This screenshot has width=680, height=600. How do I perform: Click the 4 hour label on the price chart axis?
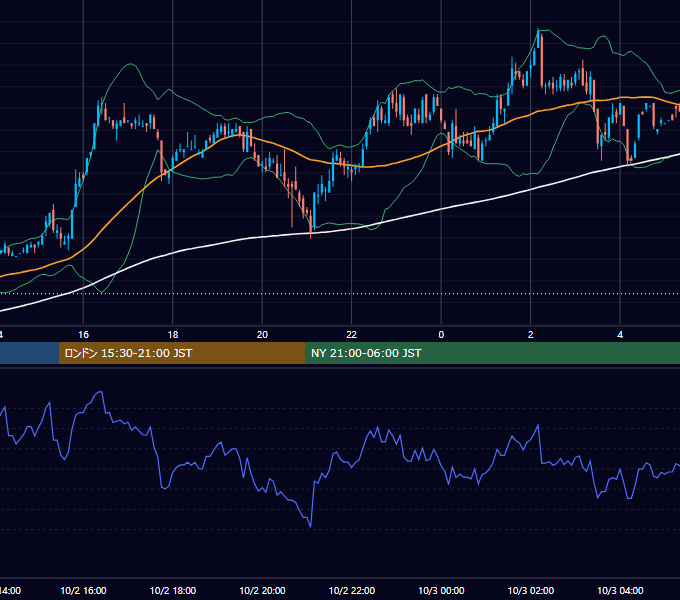[x=620, y=335]
